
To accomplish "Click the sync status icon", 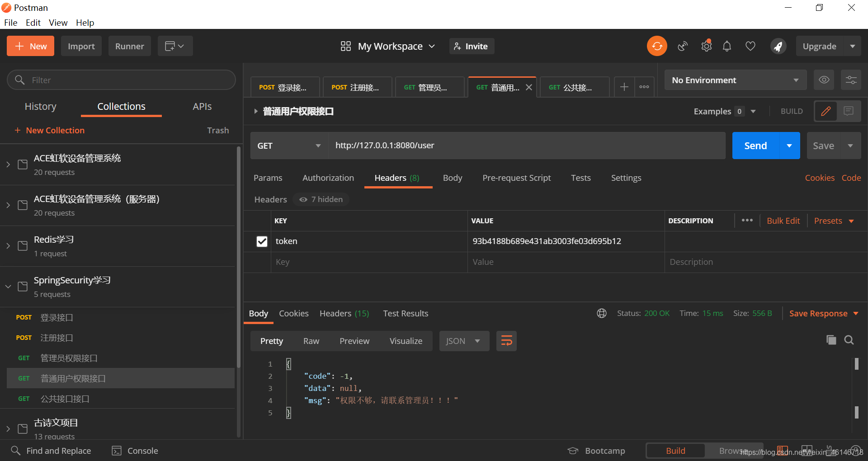I will [657, 46].
